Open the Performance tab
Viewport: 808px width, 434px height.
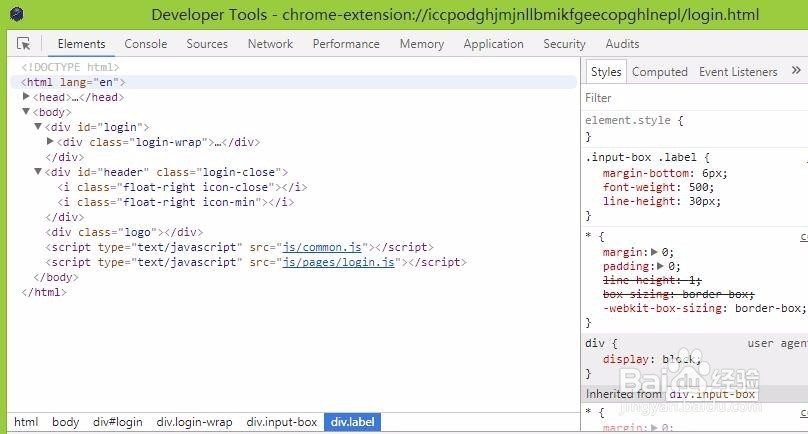pyautogui.click(x=346, y=44)
